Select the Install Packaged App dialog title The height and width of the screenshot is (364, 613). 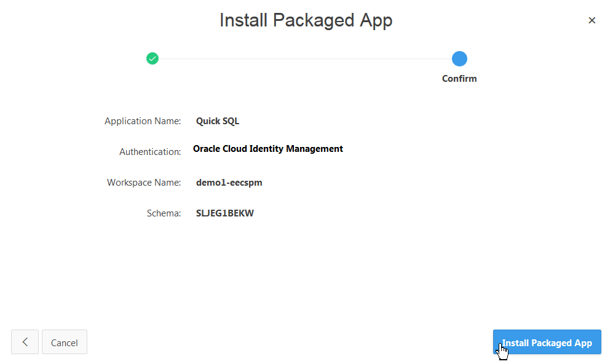[x=306, y=20]
